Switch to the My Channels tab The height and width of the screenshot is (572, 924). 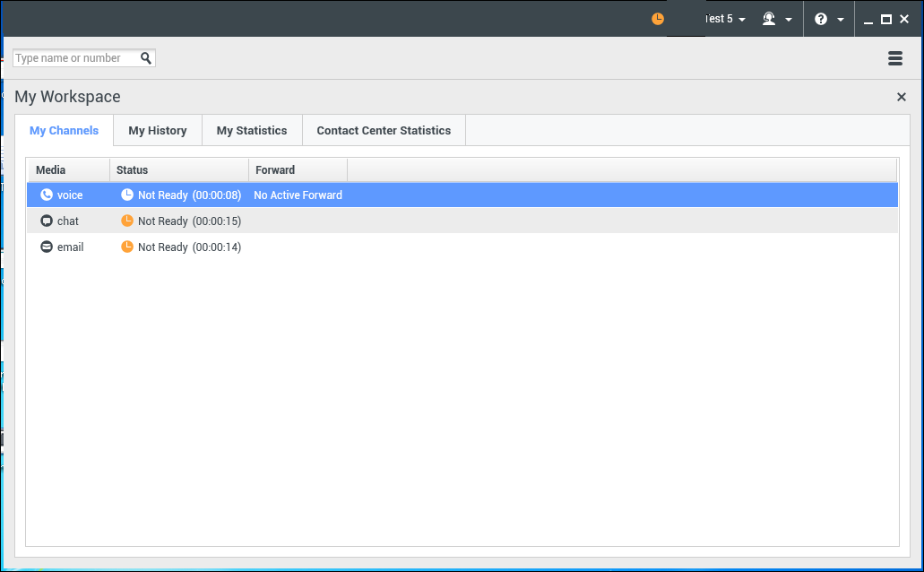tap(65, 130)
